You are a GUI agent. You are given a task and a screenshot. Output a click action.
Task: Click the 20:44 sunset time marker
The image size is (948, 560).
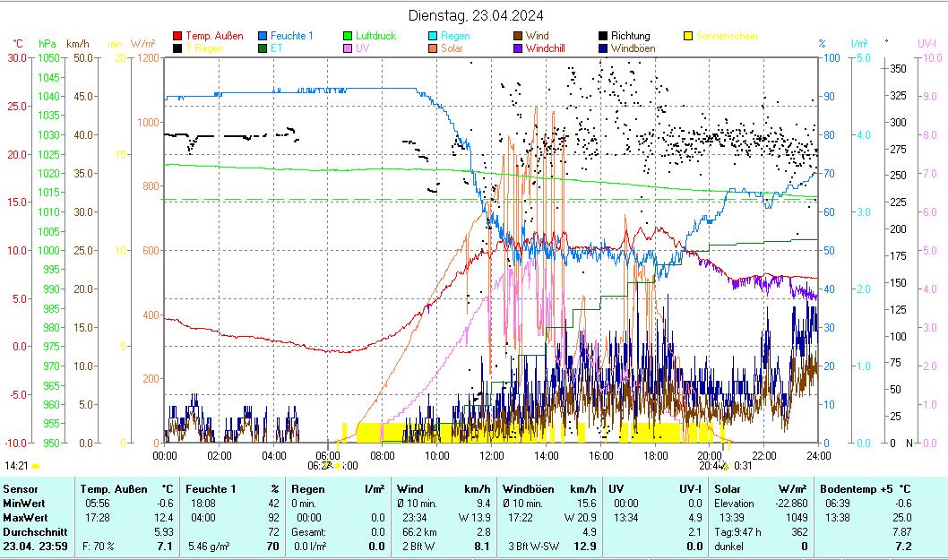tap(711, 466)
